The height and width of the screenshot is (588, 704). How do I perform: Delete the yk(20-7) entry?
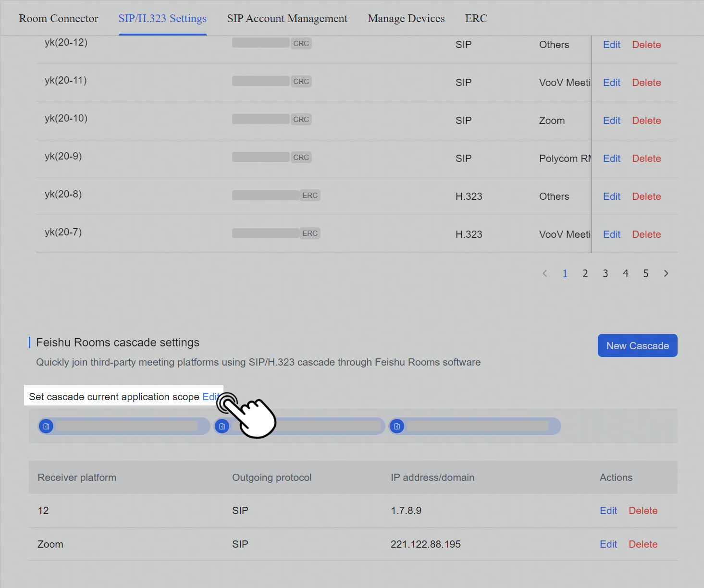click(646, 234)
